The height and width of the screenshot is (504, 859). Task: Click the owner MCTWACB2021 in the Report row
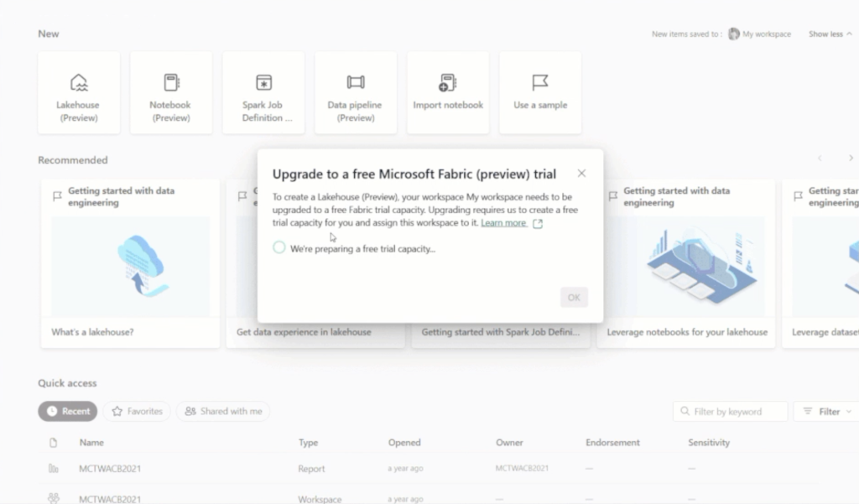(522, 469)
